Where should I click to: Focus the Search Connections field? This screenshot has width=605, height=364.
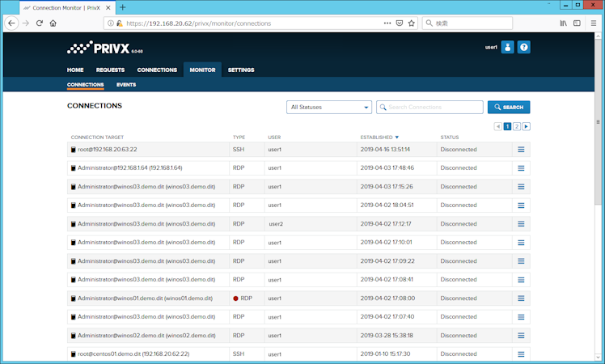(429, 108)
